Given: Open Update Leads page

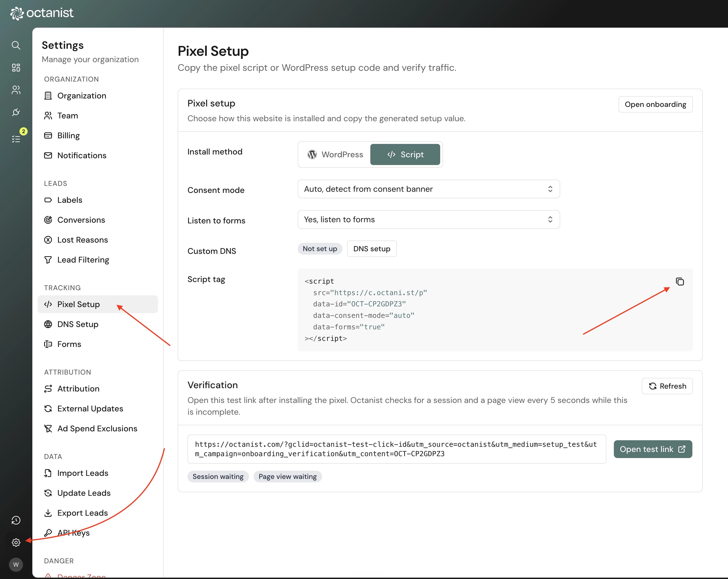Looking at the screenshot, I should click(x=98, y=493).
